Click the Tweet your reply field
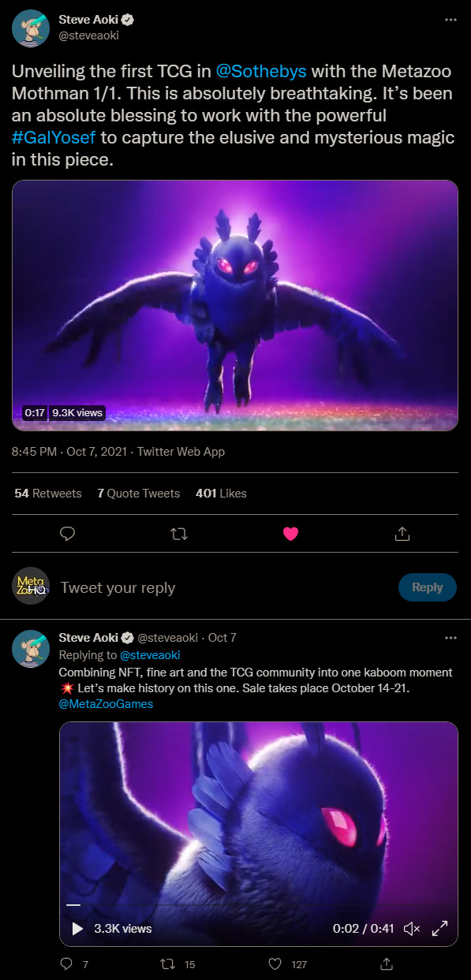The image size is (471, 980). [225, 587]
